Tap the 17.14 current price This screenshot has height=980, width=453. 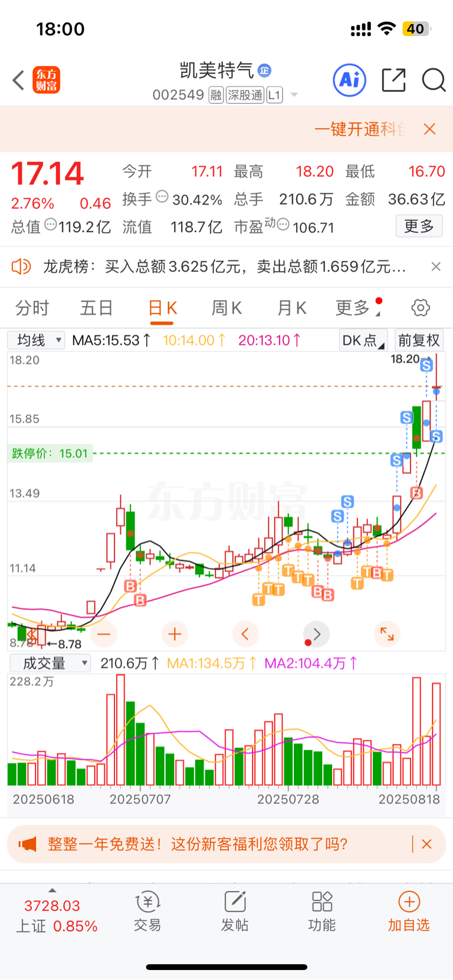point(48,174)
